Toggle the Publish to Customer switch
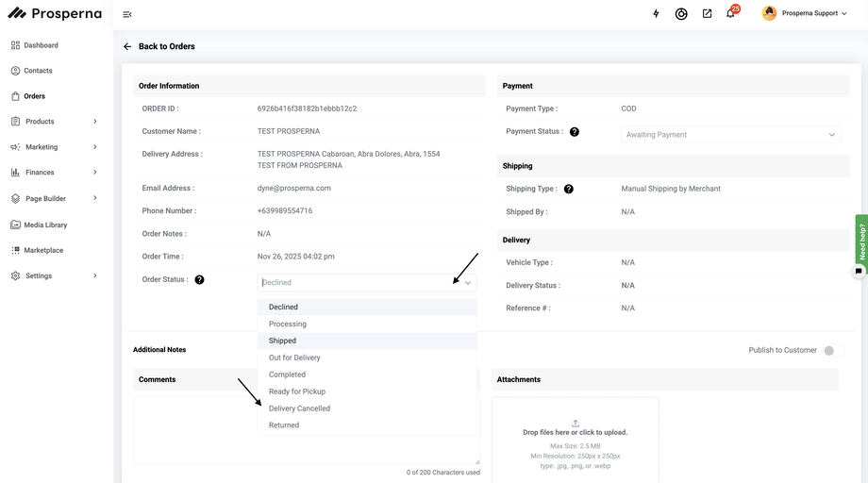 pyautogui.click(x=829, y=351)
